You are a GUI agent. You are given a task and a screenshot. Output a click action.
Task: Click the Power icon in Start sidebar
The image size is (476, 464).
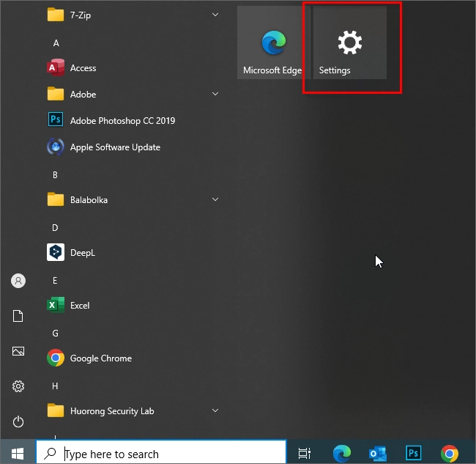click(x=18, y=421)
